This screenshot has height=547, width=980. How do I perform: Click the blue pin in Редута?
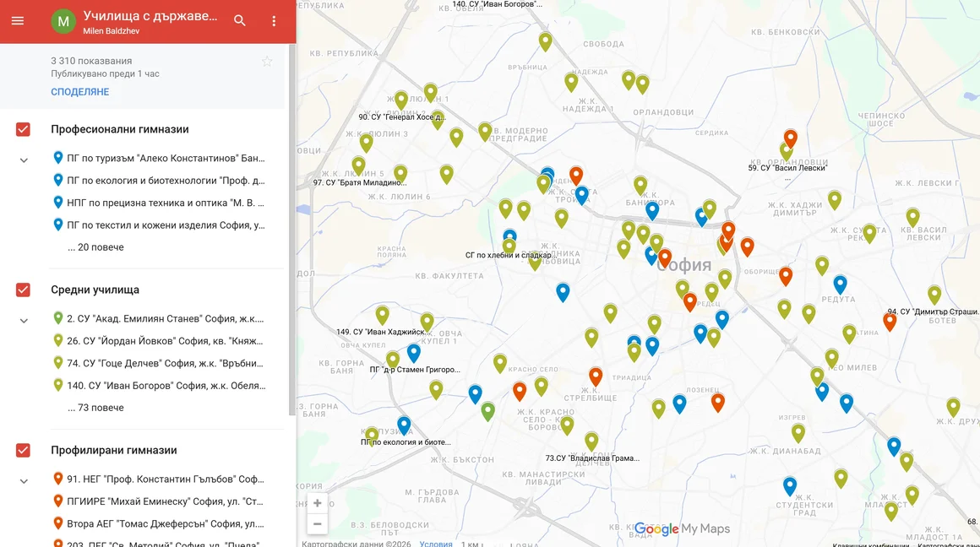point(840,284)
